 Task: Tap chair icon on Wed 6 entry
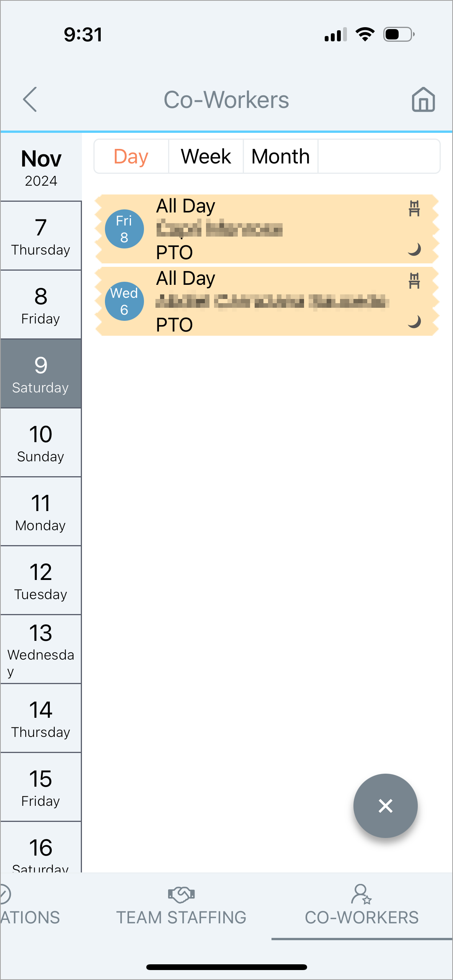coord(414,281)
